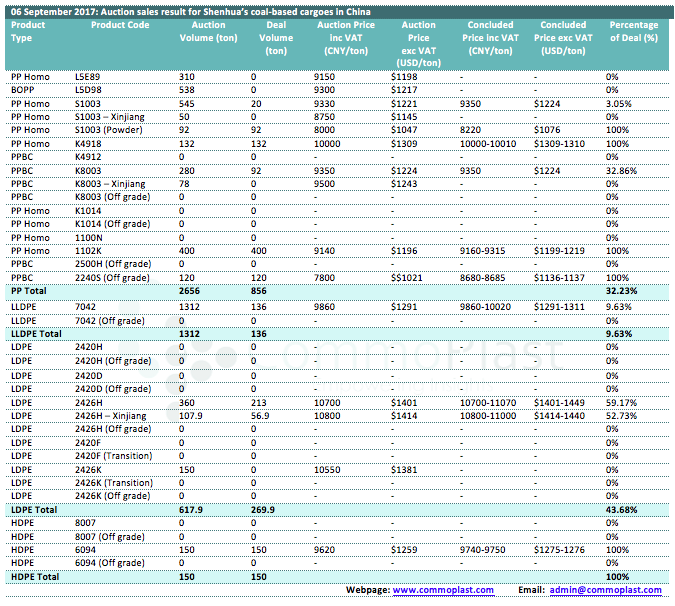Screen dimensions: 675x606
Task: Click the PP Total row label
Action: coord(30,290)
